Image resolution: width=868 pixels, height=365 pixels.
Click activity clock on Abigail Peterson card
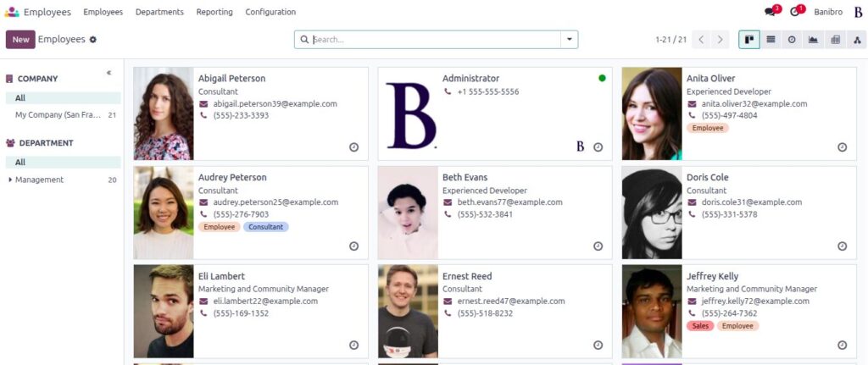353,147
